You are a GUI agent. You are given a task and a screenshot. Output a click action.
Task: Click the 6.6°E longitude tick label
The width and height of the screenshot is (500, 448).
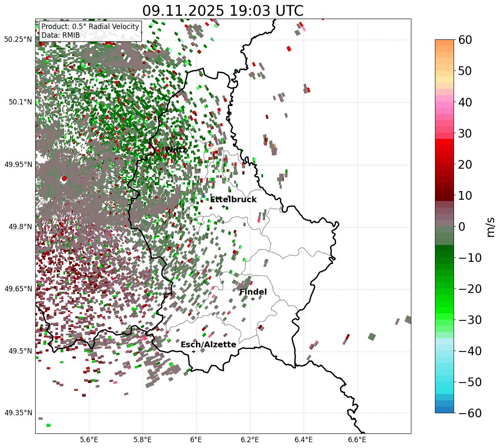pyautogui.click(x=357, y=440)
